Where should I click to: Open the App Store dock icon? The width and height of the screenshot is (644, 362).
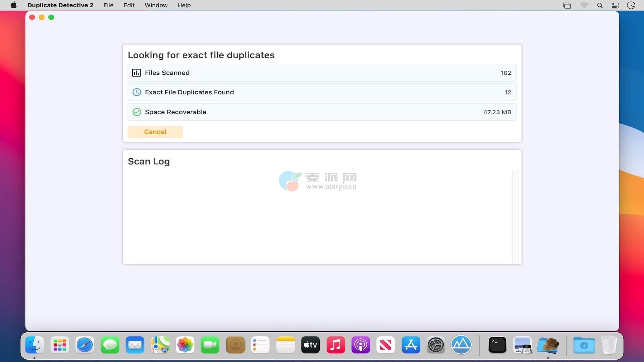pyautogui.click(x=411, y=345)
